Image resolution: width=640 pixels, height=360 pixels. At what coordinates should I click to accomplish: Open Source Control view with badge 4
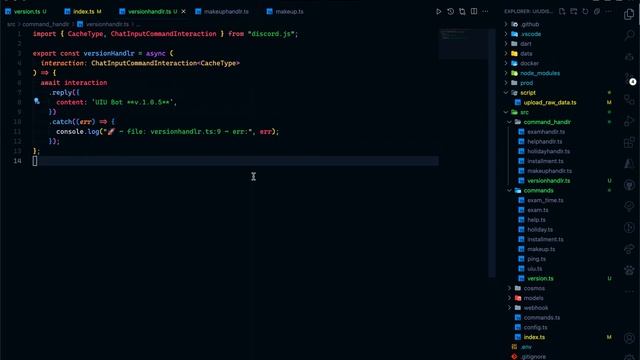629,78
